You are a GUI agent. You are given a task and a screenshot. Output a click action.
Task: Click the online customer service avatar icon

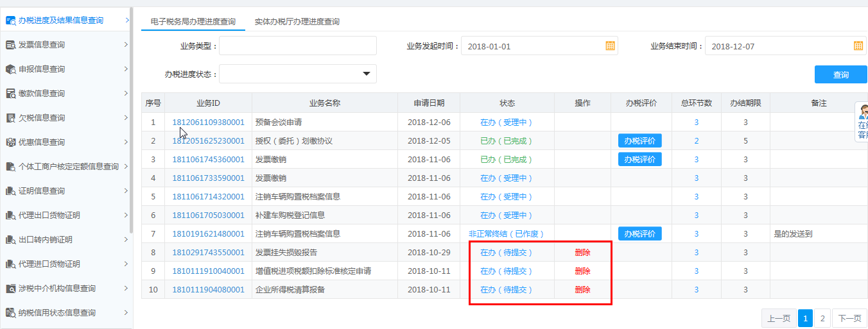[x=863, y=113]
